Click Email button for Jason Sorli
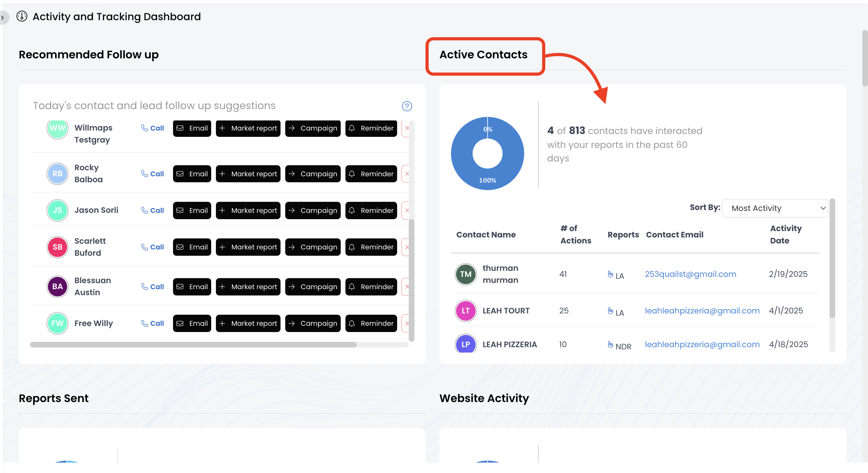The width and height of the screenshot is (868, 473). click(192, 210)
